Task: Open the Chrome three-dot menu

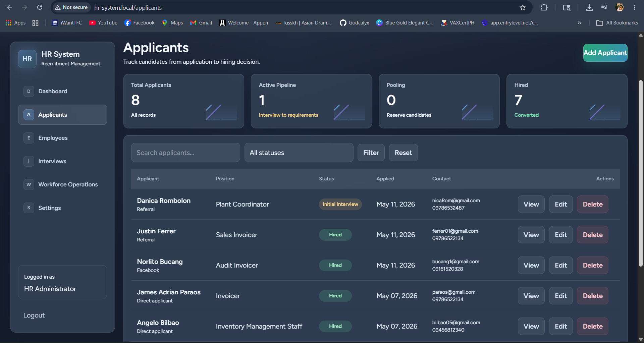Action: 634,7
